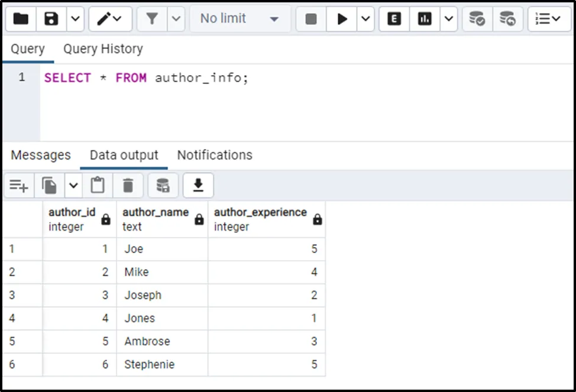Open the Copy options dropdown arrow

tap(73, 186)
